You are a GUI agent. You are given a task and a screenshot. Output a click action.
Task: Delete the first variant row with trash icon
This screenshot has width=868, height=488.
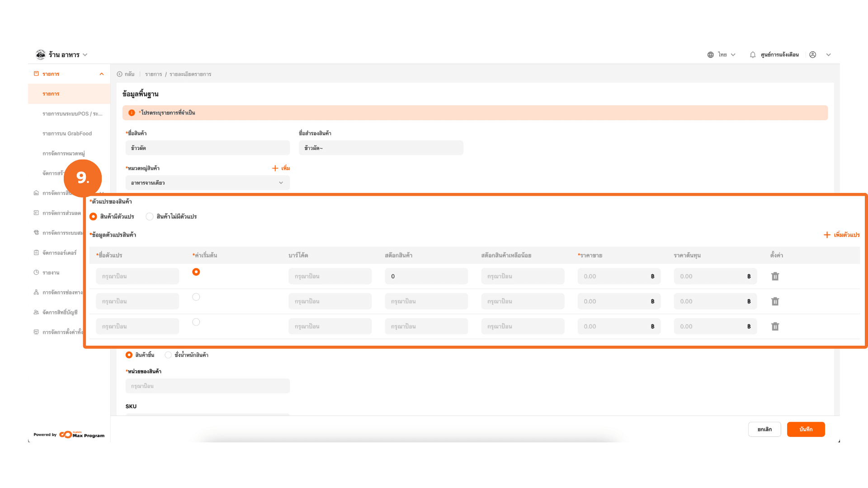775,276
